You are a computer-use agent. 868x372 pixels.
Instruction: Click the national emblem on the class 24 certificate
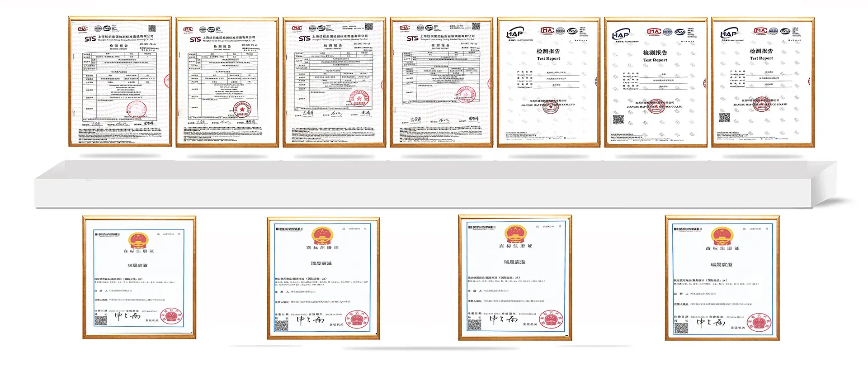tap(722, 236)
